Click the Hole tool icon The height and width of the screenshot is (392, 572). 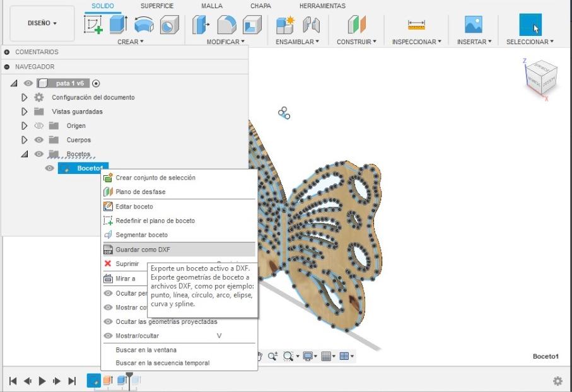(170, 25)
